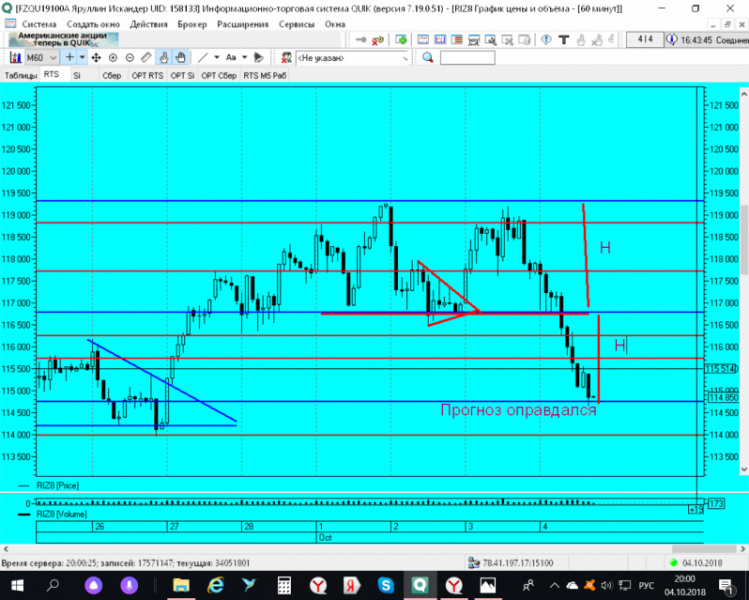
Task: Toggle the open-hand pan tool
Action: [x=180, y=58]
